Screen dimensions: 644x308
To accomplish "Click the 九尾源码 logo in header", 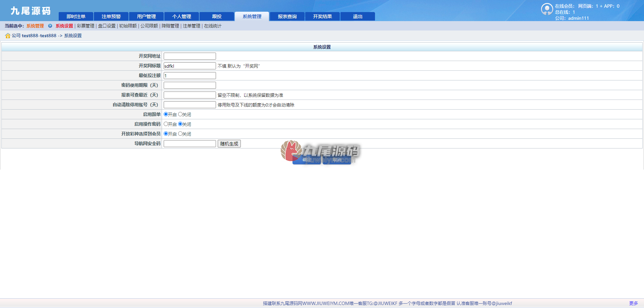I will (31, 11).
